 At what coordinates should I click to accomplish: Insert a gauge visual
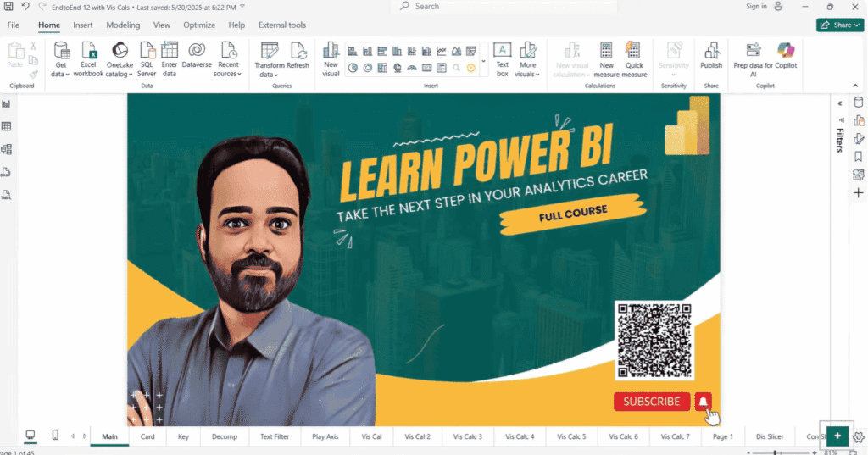[412, 68]
